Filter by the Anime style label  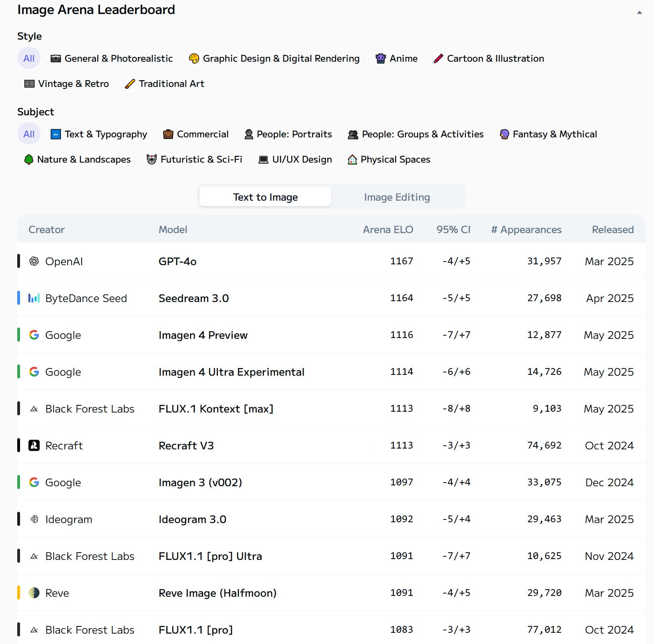[404, 58]
